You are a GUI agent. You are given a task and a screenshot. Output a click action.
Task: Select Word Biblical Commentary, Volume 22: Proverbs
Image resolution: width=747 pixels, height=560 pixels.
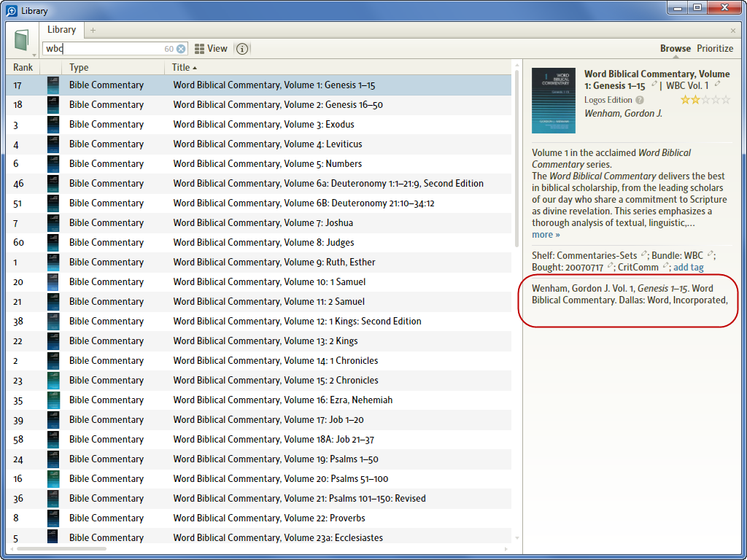tap(259, 518)
